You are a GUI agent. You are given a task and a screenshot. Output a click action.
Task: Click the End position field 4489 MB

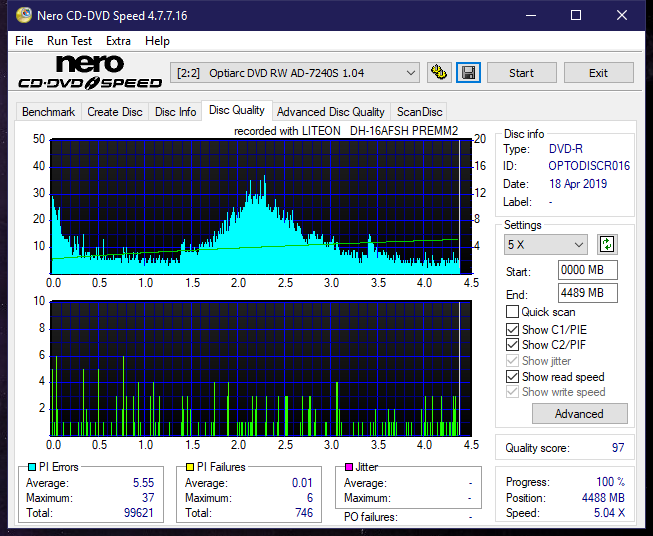tap(587, 293)
